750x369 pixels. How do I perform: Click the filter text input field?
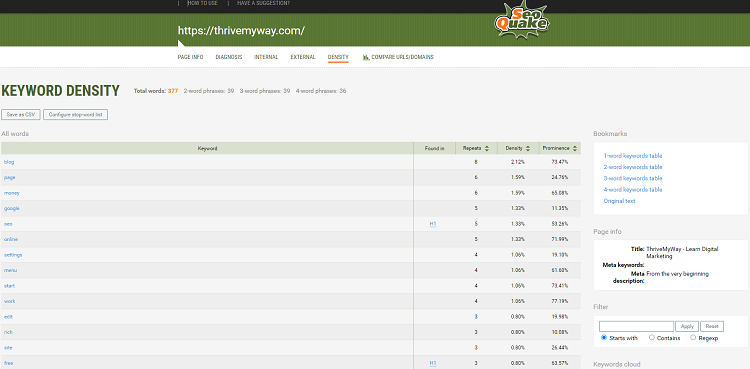(636, 326)
